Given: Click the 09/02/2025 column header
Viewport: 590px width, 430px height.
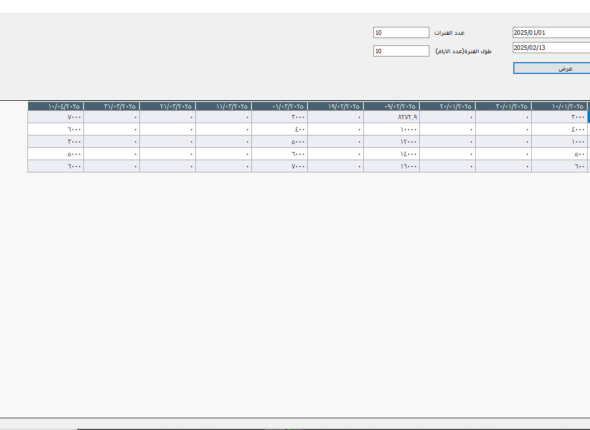Looking at the screenshot, I should 391,106.
